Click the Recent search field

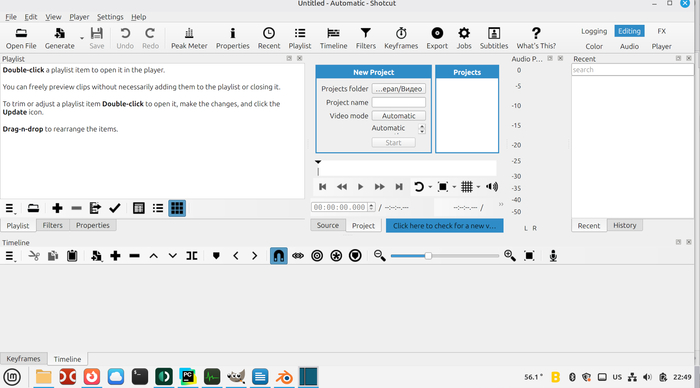click(632, 70)
